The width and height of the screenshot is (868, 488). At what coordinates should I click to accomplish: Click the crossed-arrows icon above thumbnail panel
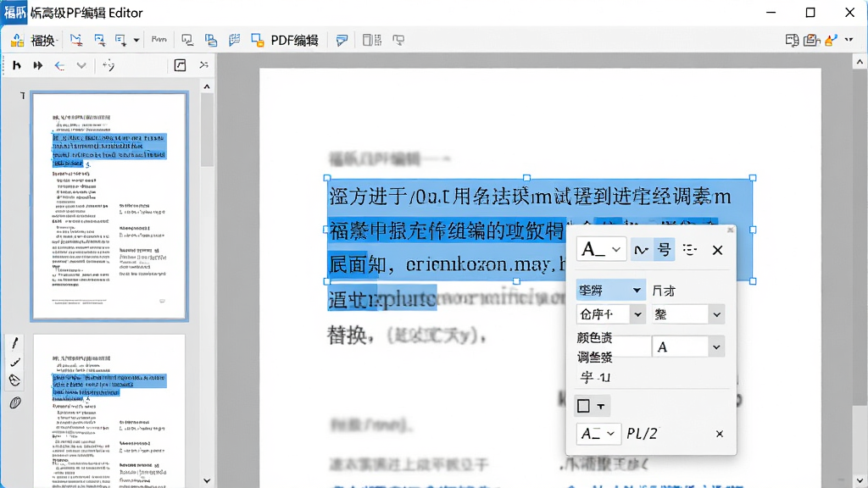(x=203, y=64)
